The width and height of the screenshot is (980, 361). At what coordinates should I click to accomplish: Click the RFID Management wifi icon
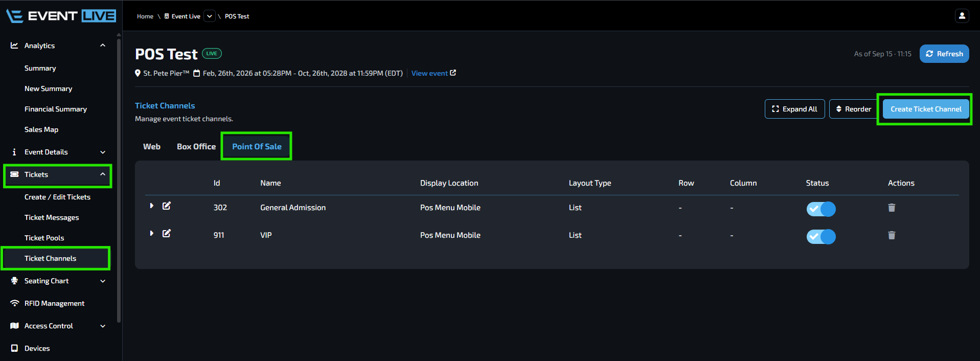[14, 303]
